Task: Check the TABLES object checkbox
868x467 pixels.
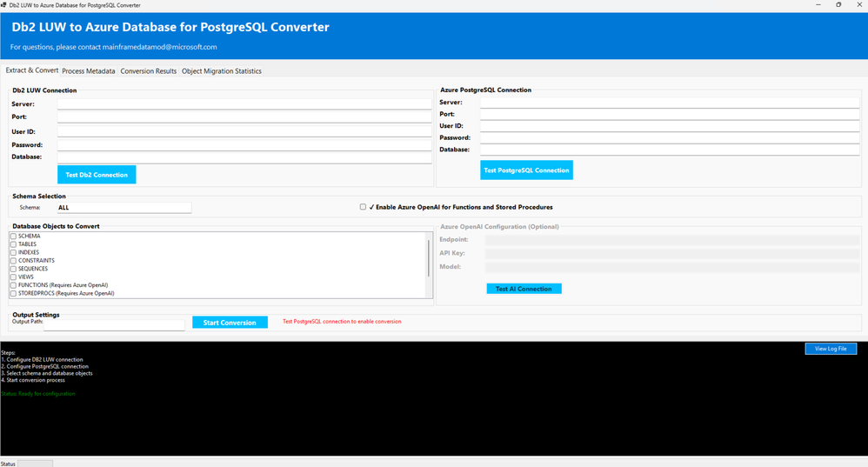Action: point(13,244)
